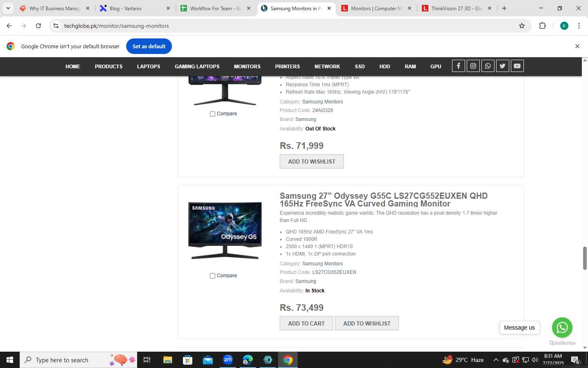The width and height of the screenshot is (588, 368).
Task: Check Compare for the 24AG320 monitor
Action: [x=212, y=114]
